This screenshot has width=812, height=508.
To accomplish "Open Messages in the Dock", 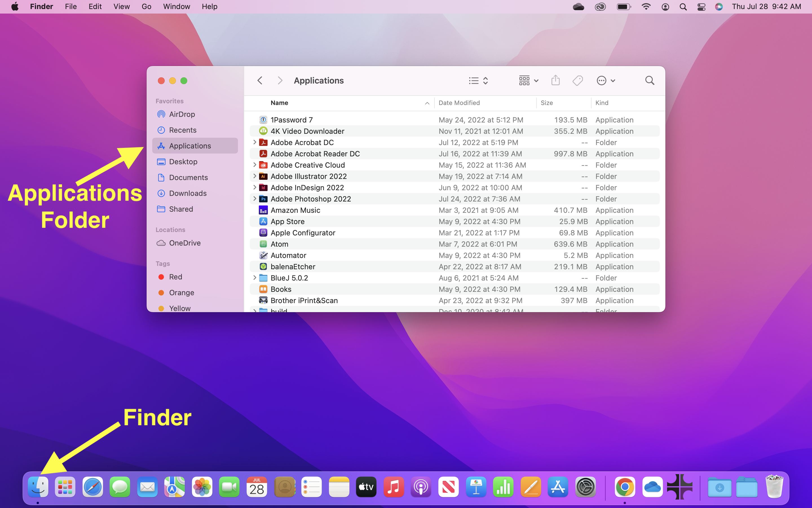I will click(x=120, y=487).
